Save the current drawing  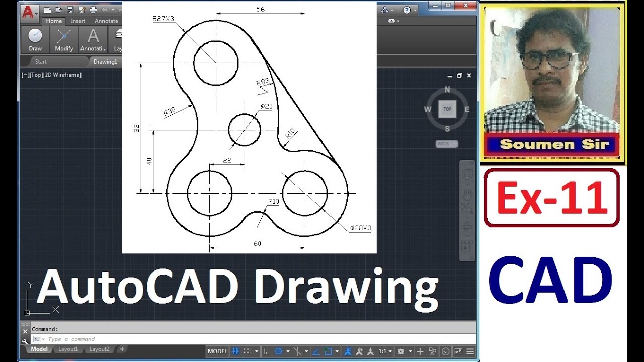tap(70, 10)
